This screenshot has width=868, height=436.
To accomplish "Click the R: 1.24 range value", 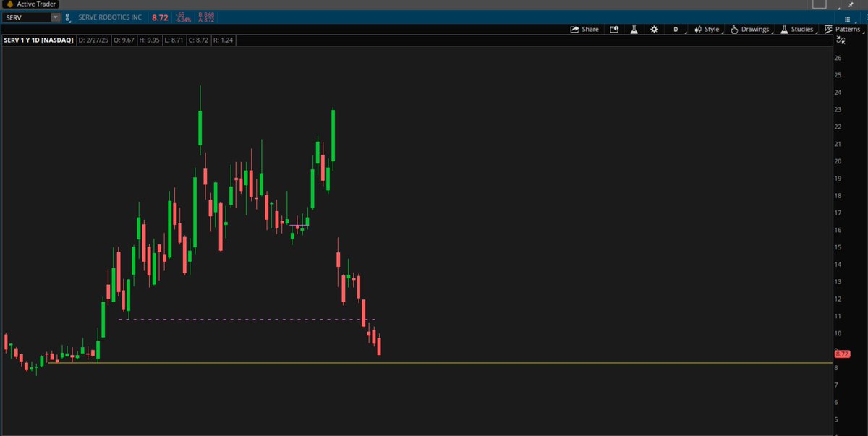I will click(x=223, y=40).
